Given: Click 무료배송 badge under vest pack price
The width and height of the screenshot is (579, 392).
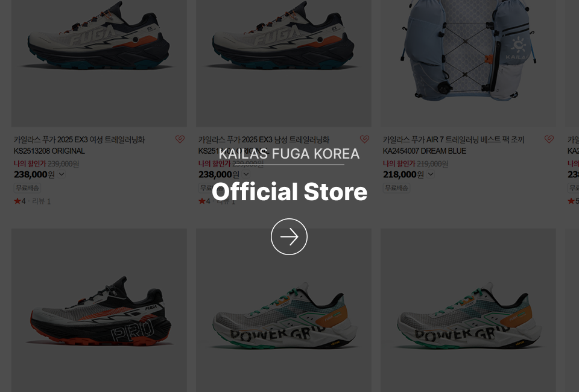Looking at the screenshot, I should click(396, 188).
